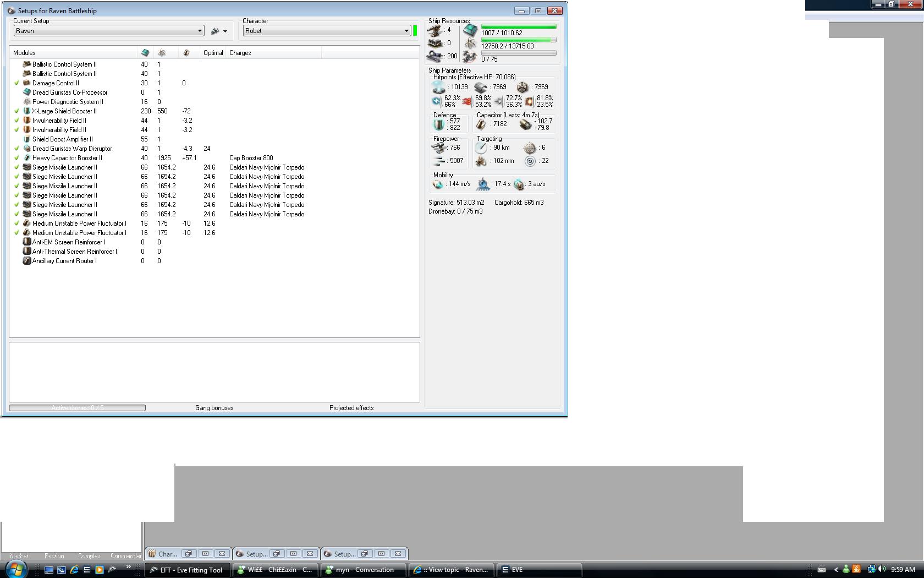Click the green character status indicator
Screen dimensions: 924x578
pos(415,31)
